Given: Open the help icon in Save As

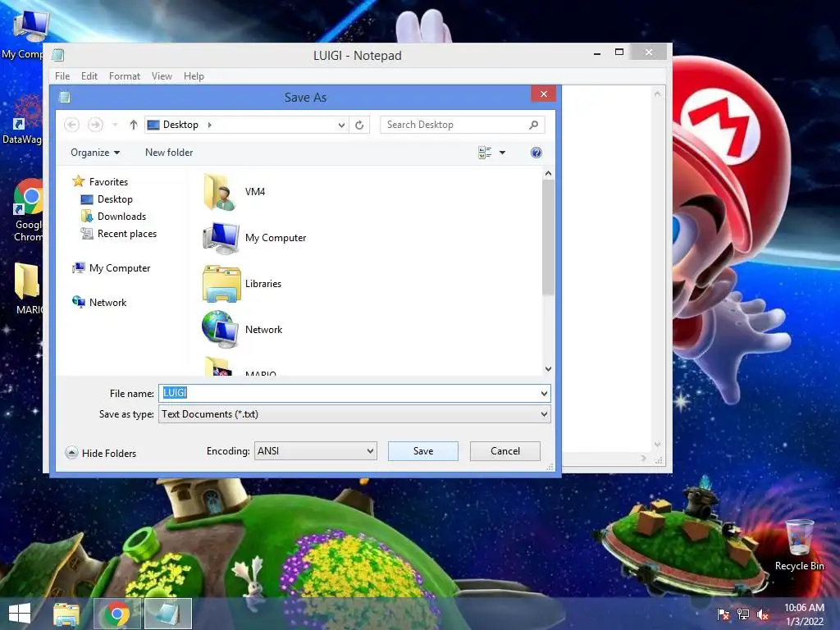Looking at the screenshot, I should click(536, 153).
